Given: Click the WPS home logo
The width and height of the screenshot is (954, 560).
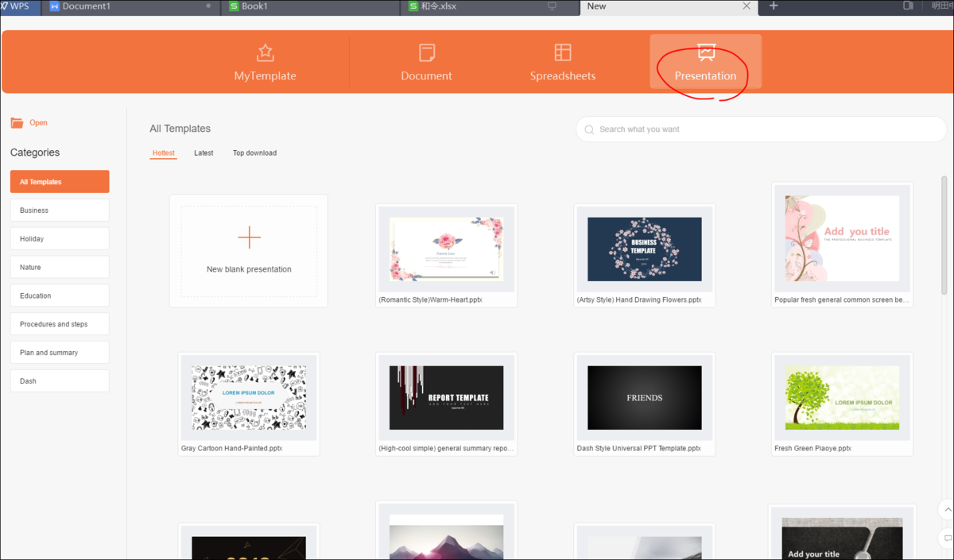Looking at the screenshot, I should (x=15, y=6).
